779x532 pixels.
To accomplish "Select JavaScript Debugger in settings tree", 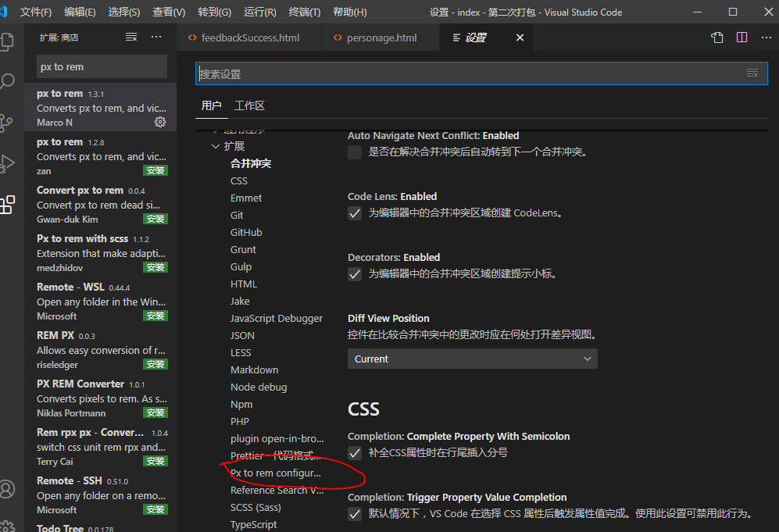I will 277,319.
